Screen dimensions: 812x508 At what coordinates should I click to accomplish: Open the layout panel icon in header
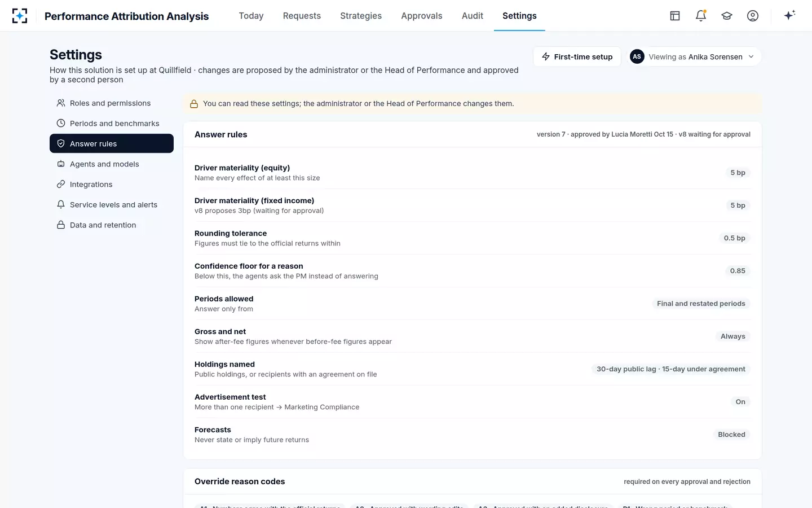675,16
